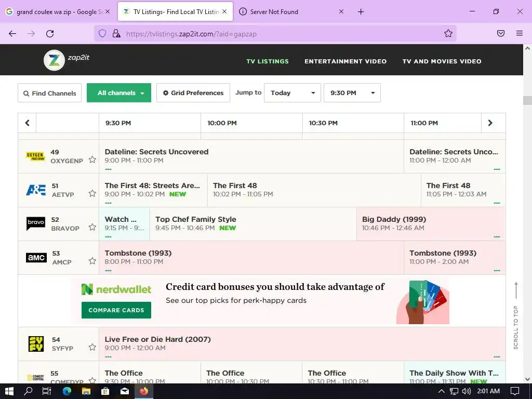Image resolution: width=532 pixels, height=399 pixels.
Task: Click the Find Channels button
Action: click(49, 93)
